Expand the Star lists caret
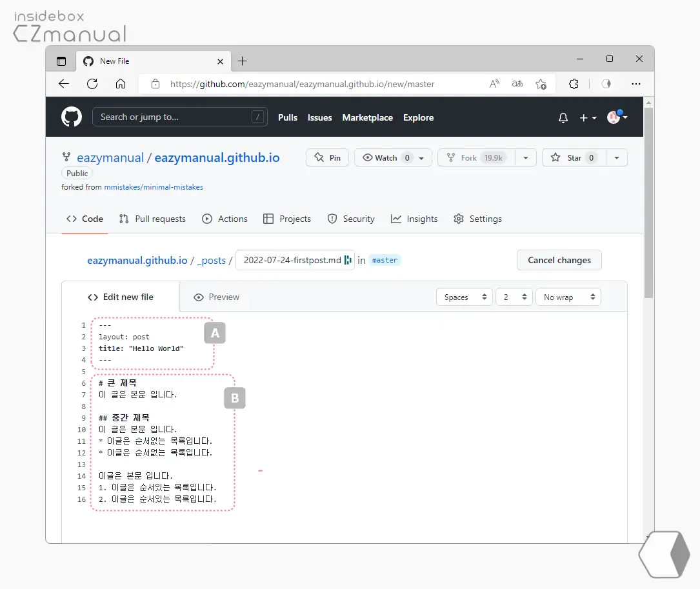 click(x=617, y=157)
